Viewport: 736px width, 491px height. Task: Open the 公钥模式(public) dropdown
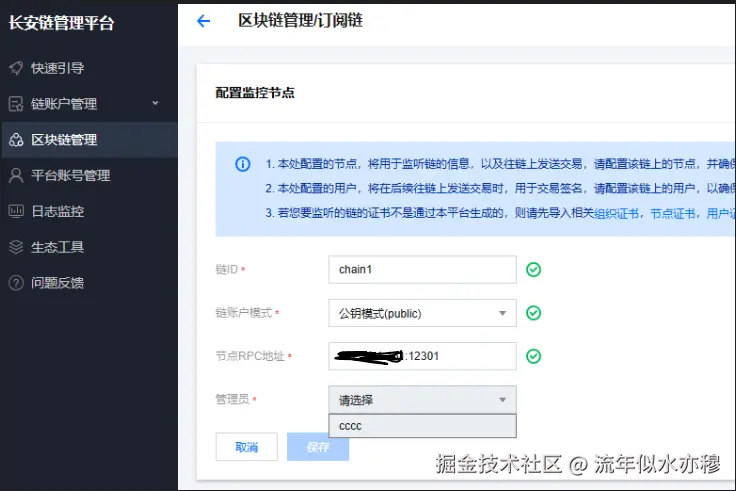tap(422, 313)
